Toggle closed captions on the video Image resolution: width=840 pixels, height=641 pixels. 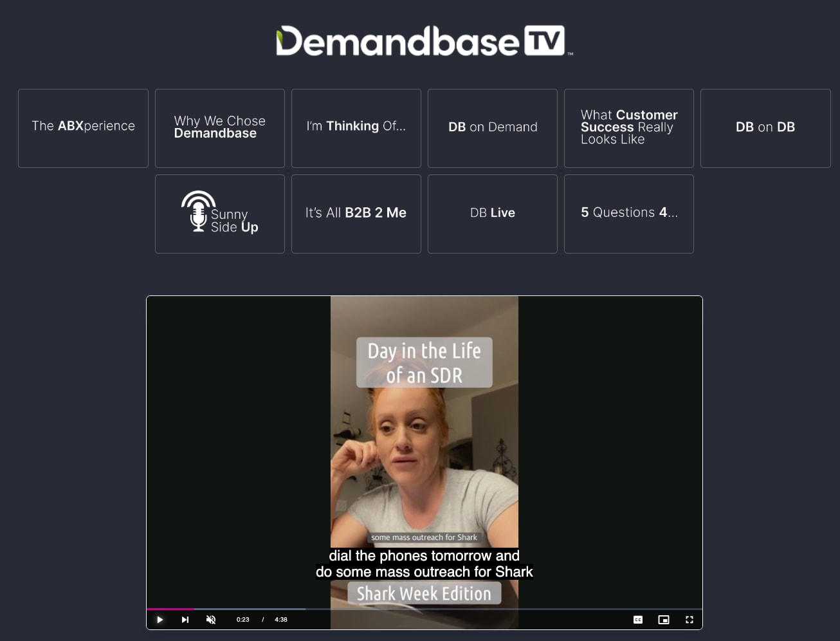(x=638, y=620)
